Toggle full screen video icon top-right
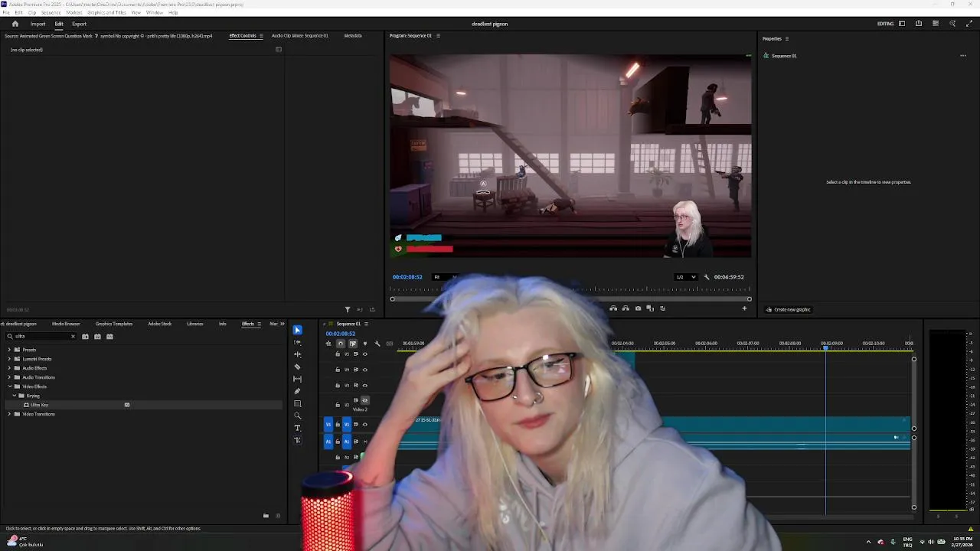 [969, 24]
